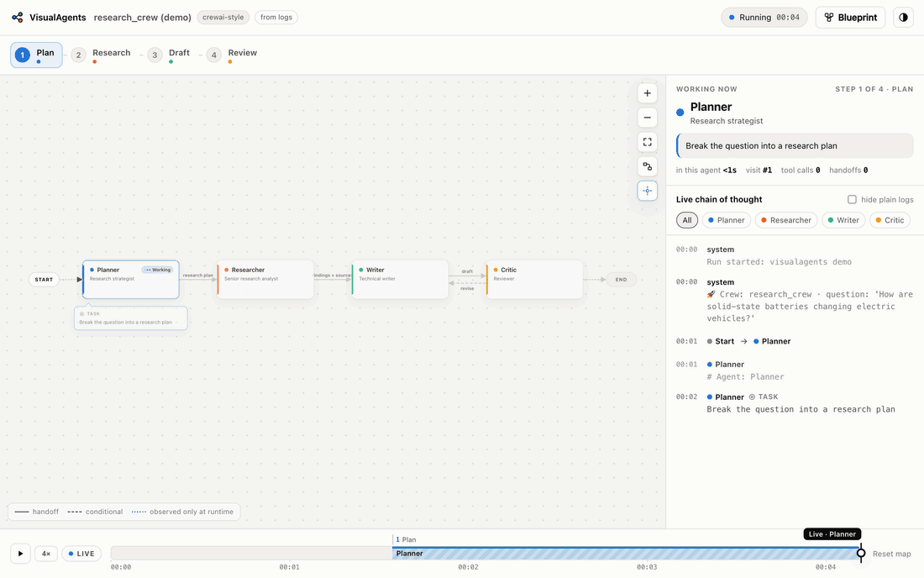Viewport: 924px width, 578px height.
Task: Click the timeline playhead handle
Action: coord(861,554)
